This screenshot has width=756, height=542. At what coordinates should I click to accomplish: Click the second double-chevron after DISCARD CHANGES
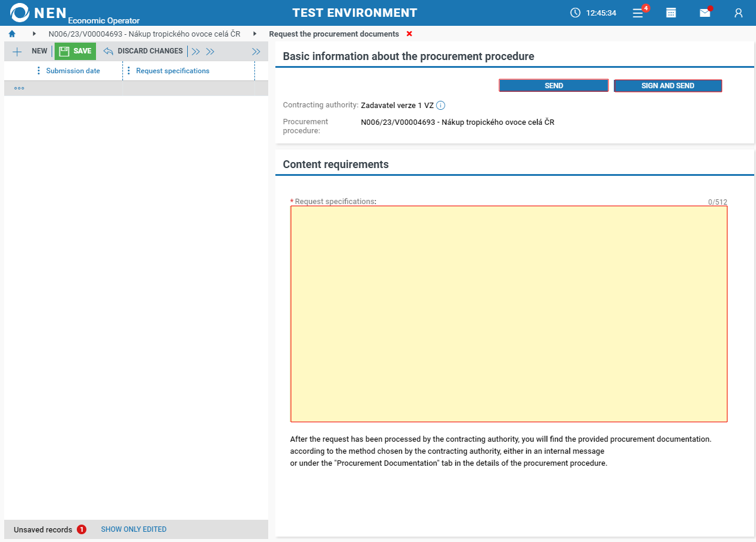[210, 52]
